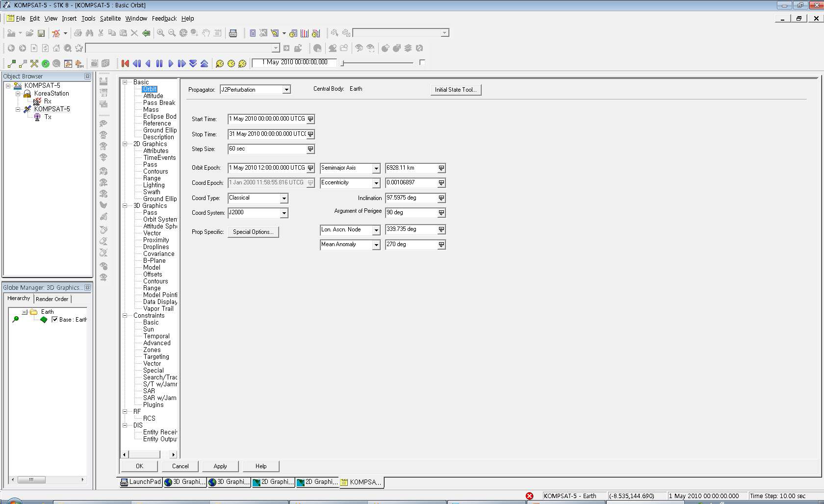Click the Special Options button
824x504 pixels.
click(x=253, y=232)
